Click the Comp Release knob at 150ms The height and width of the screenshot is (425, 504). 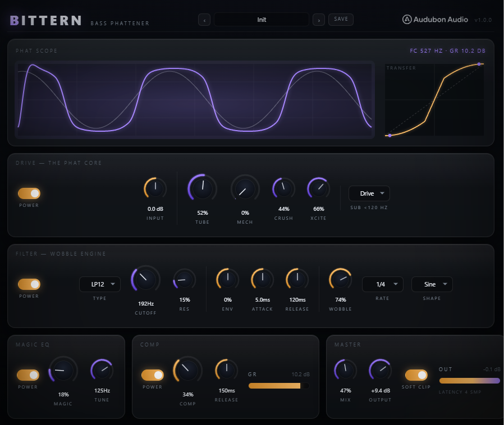227,371
